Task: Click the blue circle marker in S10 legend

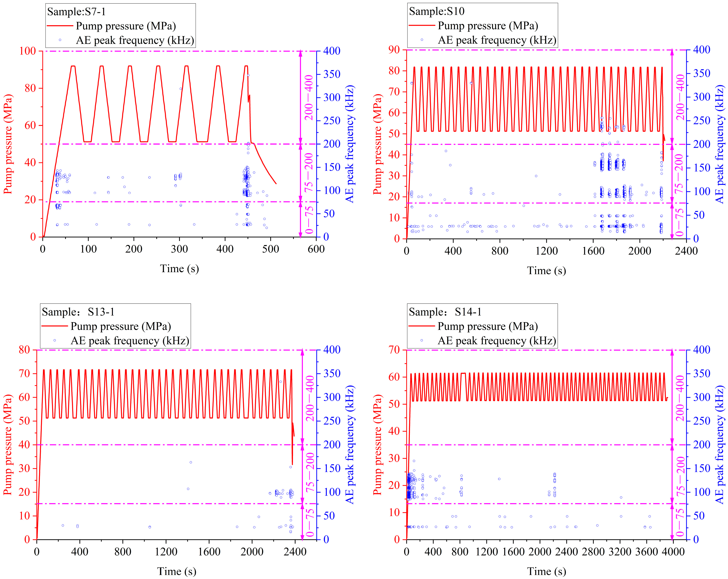Action: [x=422, y=40]
